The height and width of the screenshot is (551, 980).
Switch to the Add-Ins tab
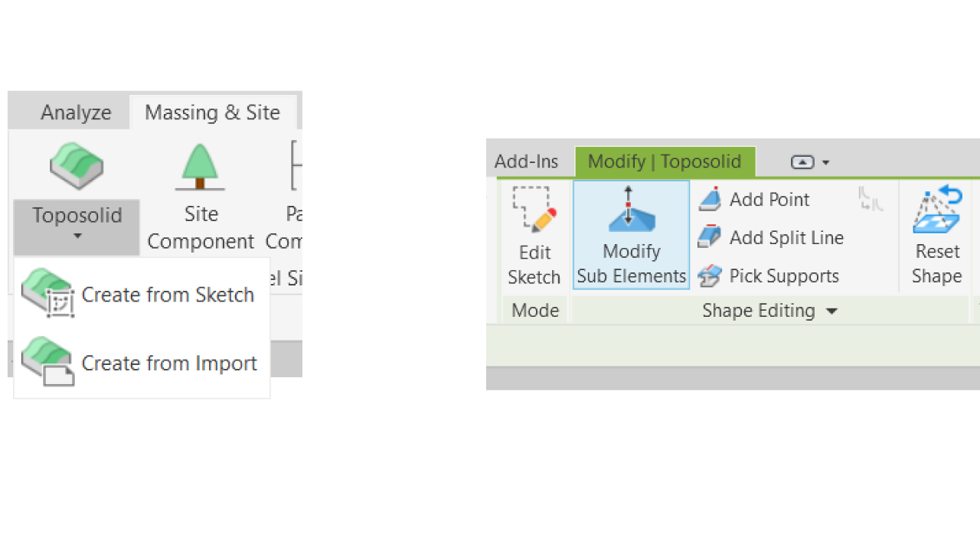pos(527,161)
